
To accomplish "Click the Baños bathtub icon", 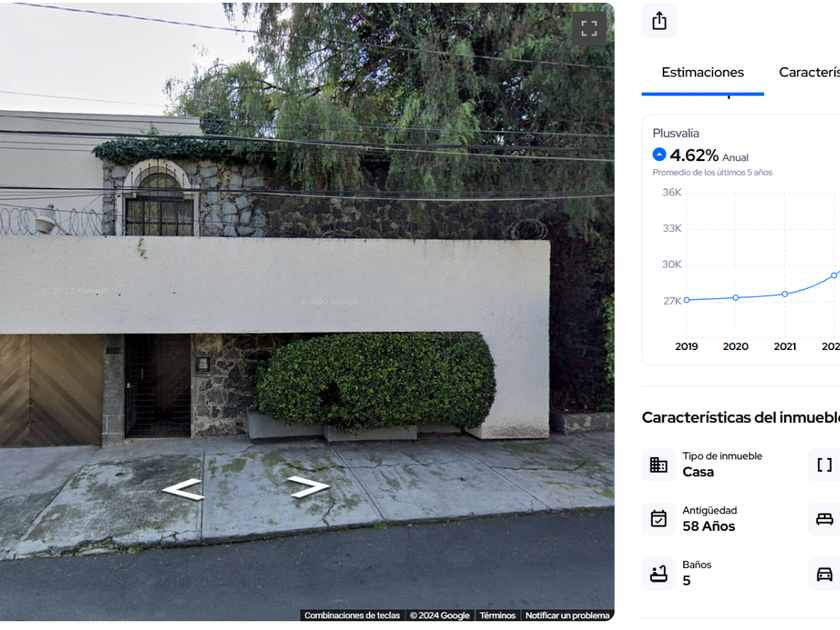I will coord(658,573).
